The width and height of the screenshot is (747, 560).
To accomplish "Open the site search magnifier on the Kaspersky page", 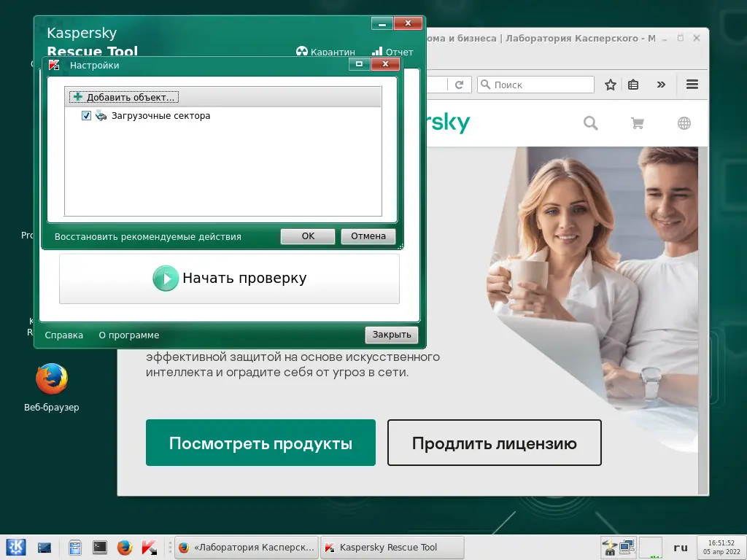I will [x=590, y=123].
